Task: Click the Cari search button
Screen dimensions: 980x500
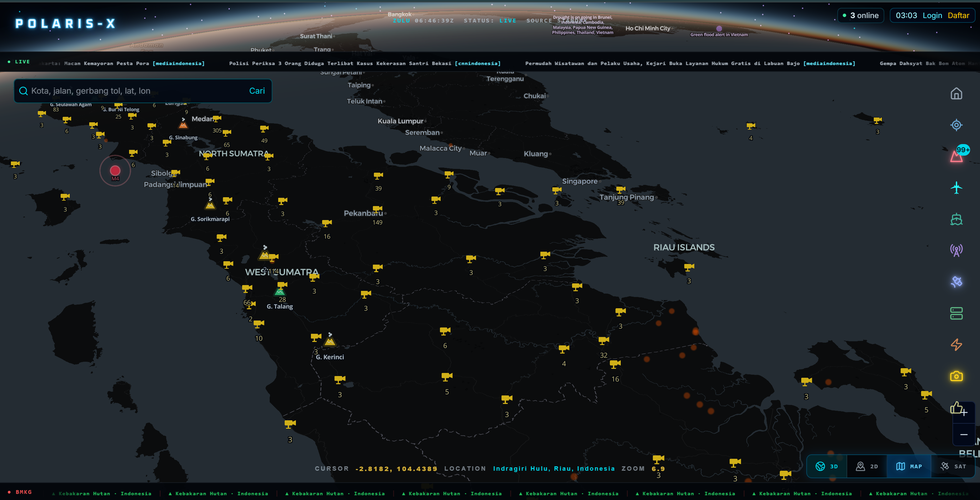Action: [x=257, y=91]
